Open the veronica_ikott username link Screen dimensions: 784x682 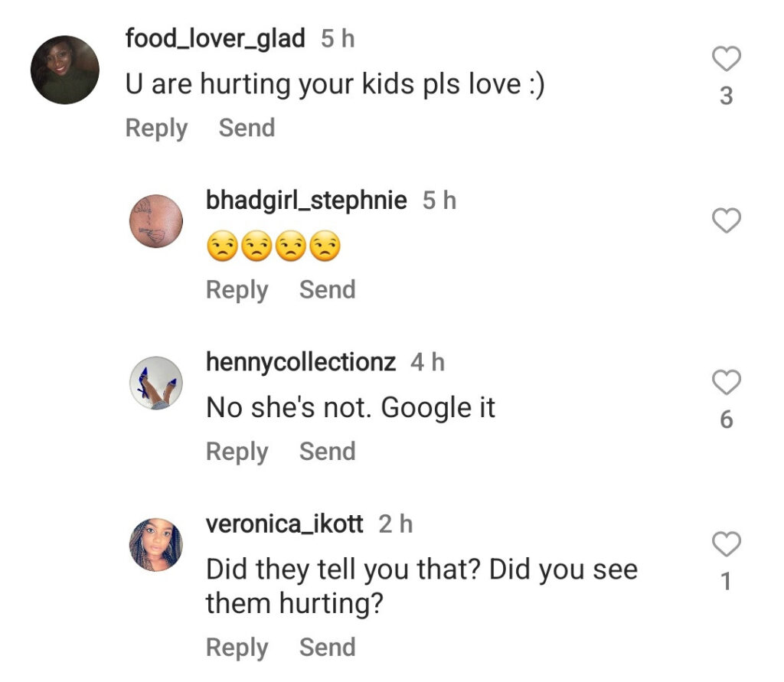point(285,524)
